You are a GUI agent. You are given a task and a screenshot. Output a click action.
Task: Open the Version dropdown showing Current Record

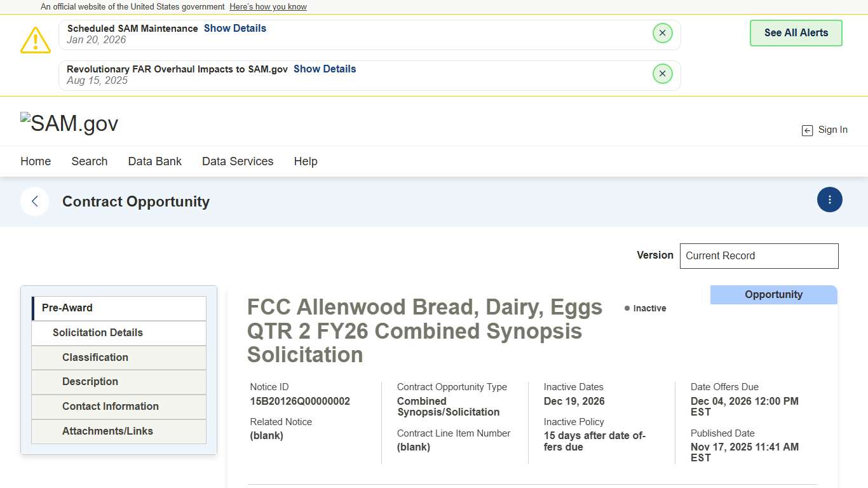[759, 255]
